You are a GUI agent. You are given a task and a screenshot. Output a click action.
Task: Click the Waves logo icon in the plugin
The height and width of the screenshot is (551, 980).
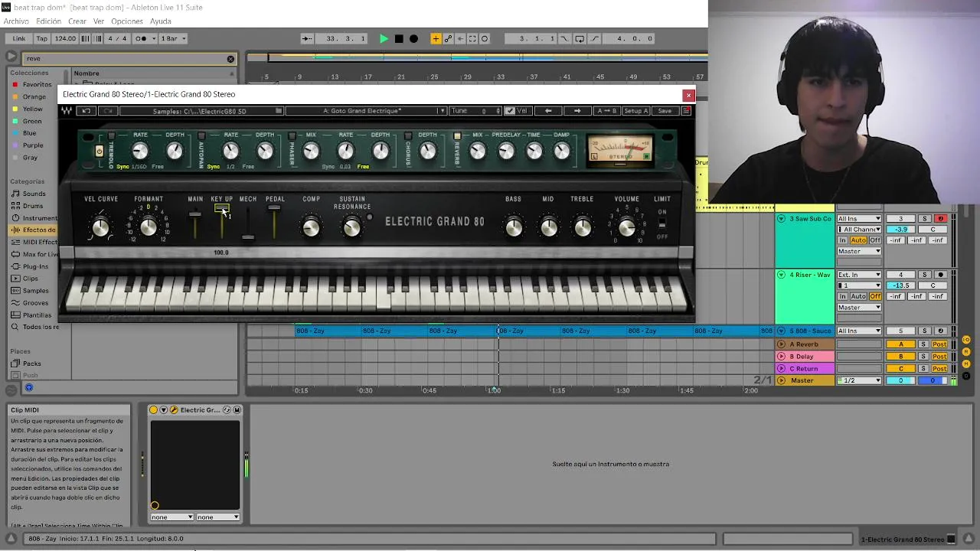pos(67,111)
